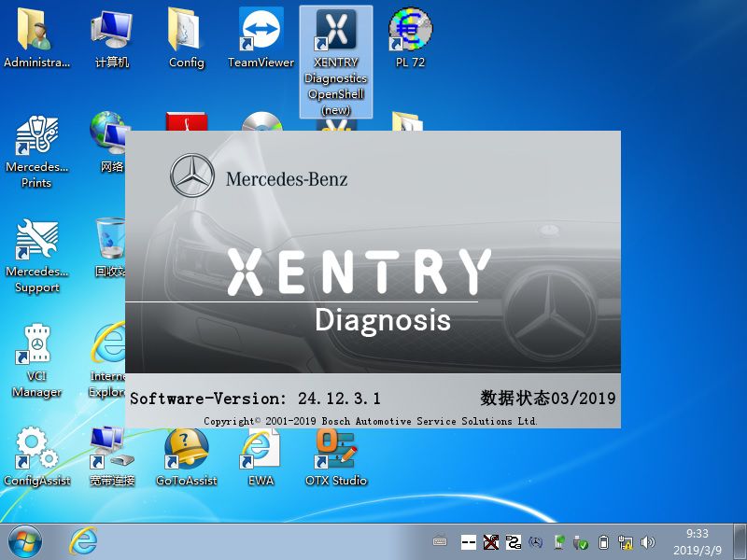
Task: Open the clock showing 9:33 and 2019/3/9
Action: pyautogui.click(x=698, y=542)
